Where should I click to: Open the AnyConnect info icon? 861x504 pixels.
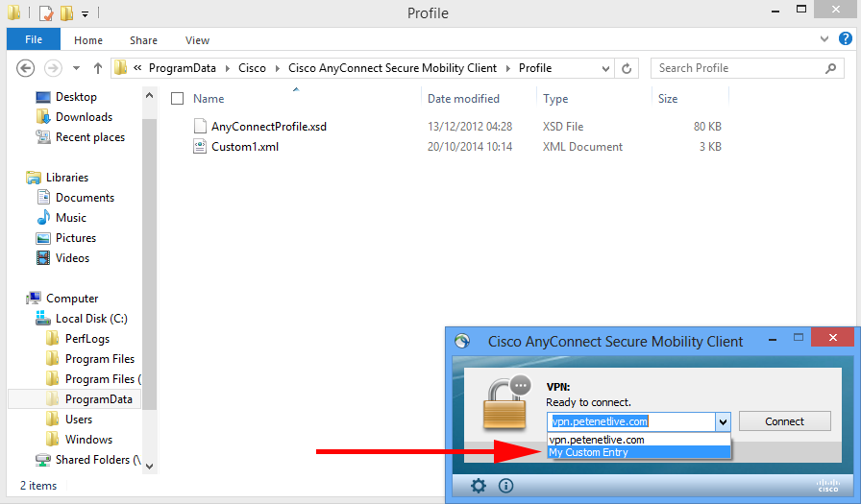(x=505, y=486)
